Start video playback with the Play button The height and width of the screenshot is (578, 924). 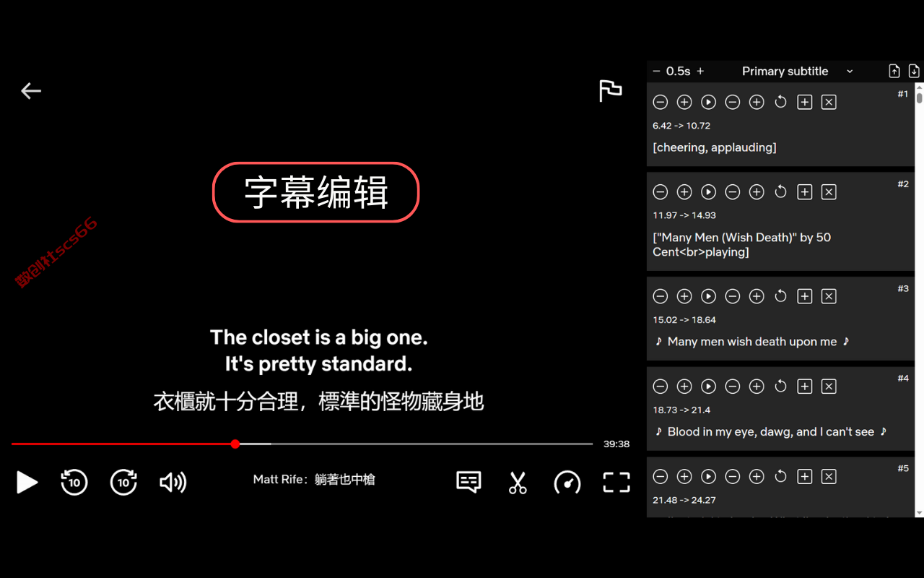(x=27, y=482)
